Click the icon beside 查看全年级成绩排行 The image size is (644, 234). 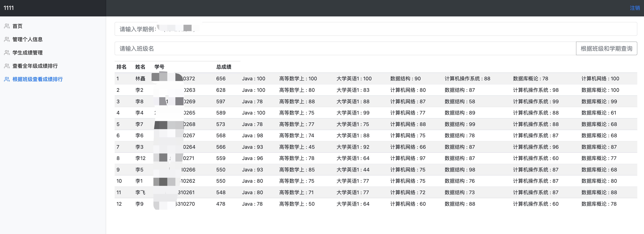(7, 66)
